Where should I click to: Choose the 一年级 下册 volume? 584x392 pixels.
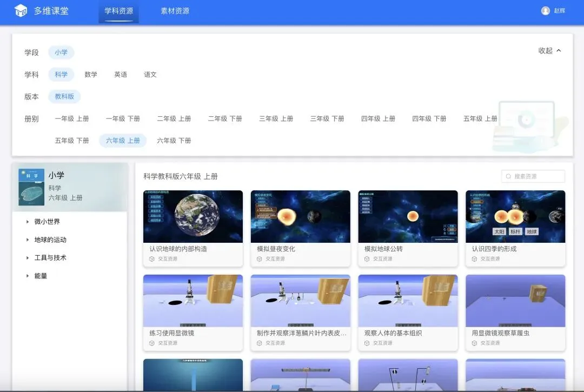(123, 119)
